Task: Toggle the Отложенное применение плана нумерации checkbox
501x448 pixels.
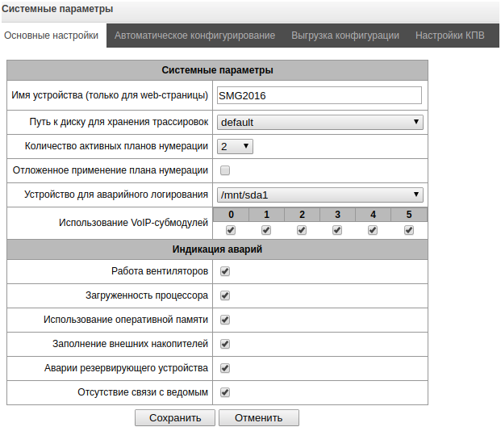Action: [225, 170]
